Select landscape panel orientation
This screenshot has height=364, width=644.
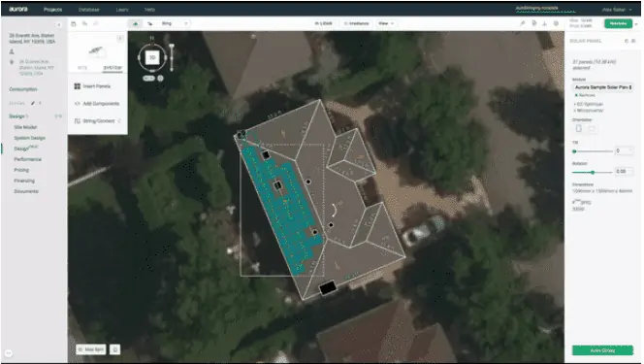click(592, 128)
